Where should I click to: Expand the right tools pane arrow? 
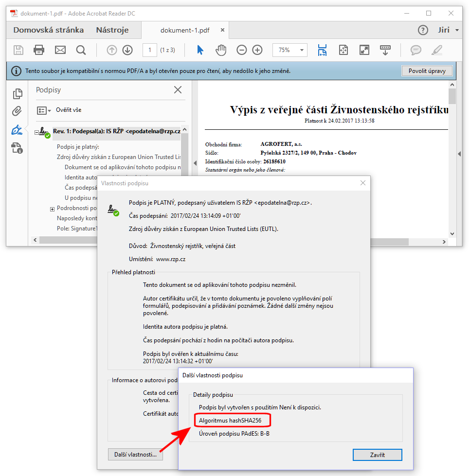pyautogui.click(x=459, y=154)
